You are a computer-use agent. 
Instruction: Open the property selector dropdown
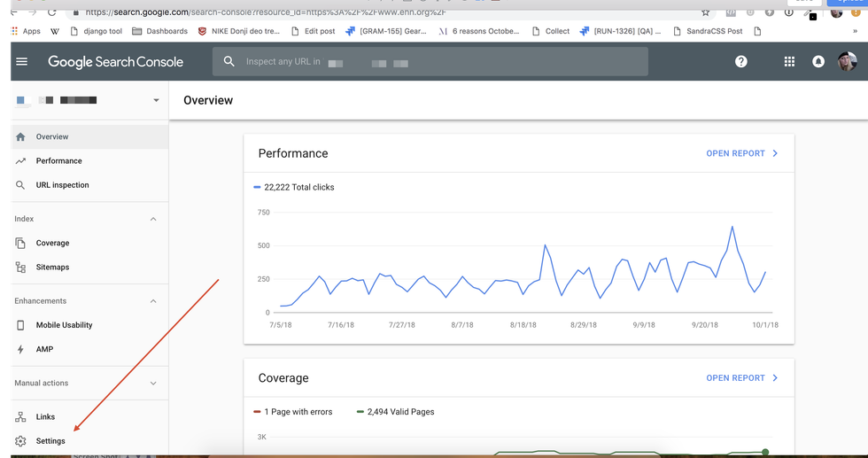156,101
